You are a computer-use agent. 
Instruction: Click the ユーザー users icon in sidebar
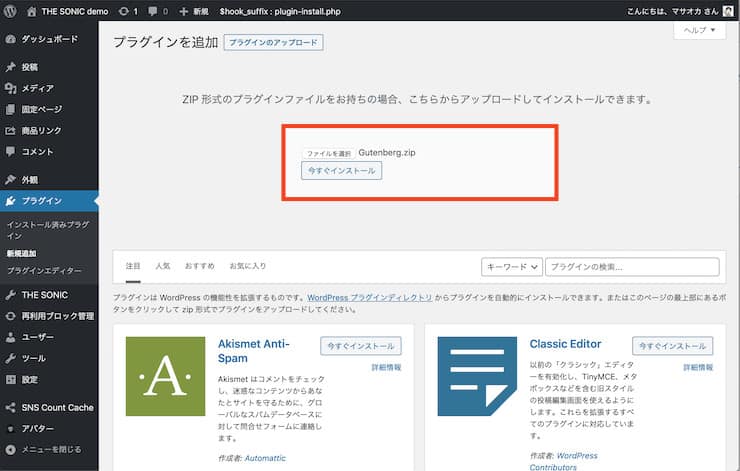coord(10,337)
